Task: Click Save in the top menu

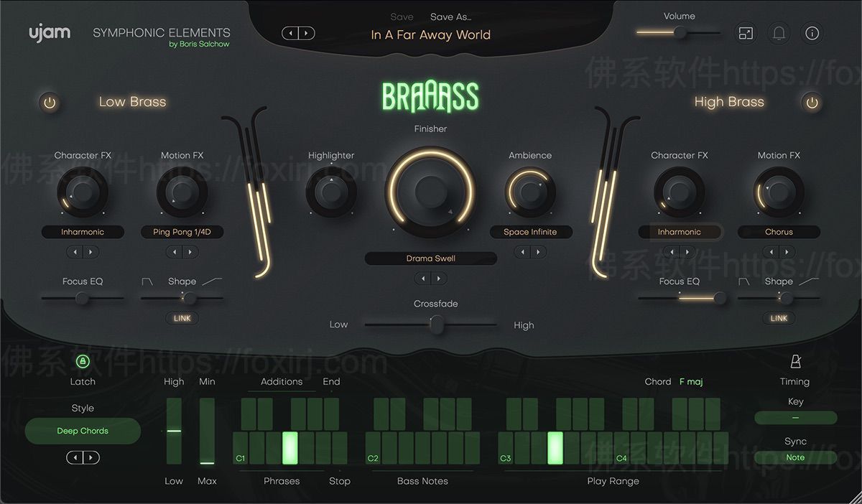Action: coord(402,17)
